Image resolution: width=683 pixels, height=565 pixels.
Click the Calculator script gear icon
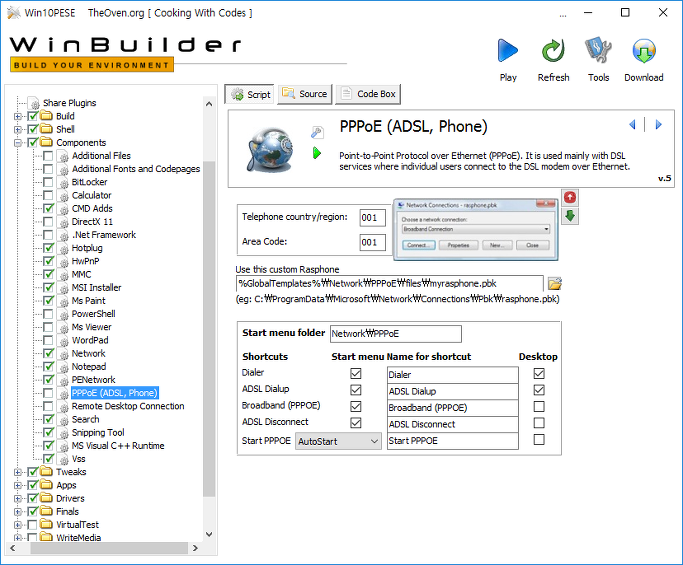pyautogui.click(x=64, y=196)
